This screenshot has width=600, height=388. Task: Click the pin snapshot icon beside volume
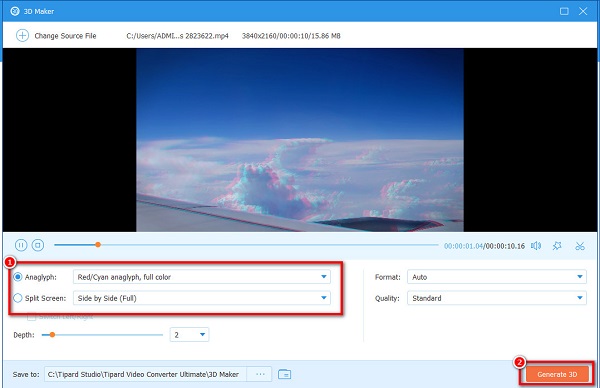coord(557,246)
